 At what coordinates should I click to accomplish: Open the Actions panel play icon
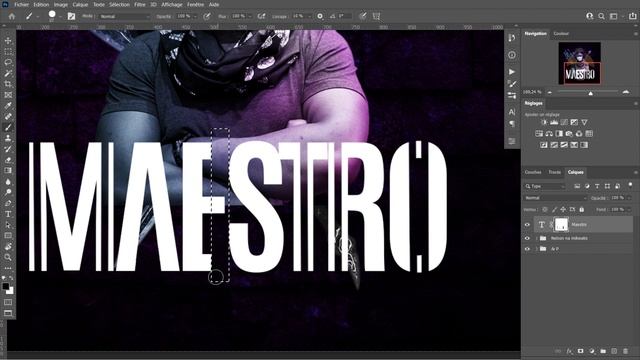point(512,72)
